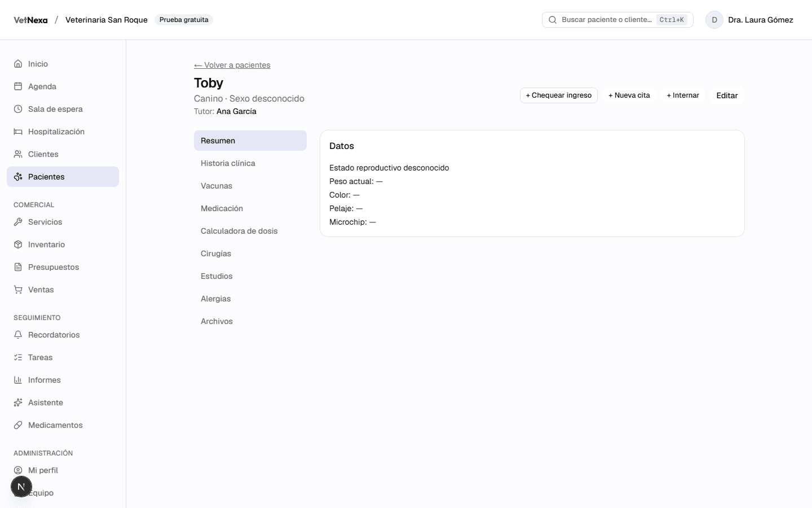Screen dimensions: 812x508
Task: Switch to the Historia clínica tab
Action: pyautogui.click(x=250, y=163)
